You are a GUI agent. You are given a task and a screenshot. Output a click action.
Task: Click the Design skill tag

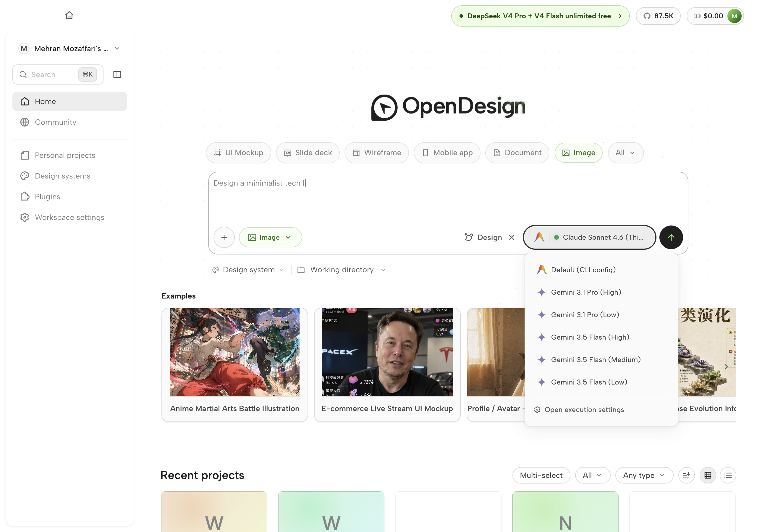[483, 237]
